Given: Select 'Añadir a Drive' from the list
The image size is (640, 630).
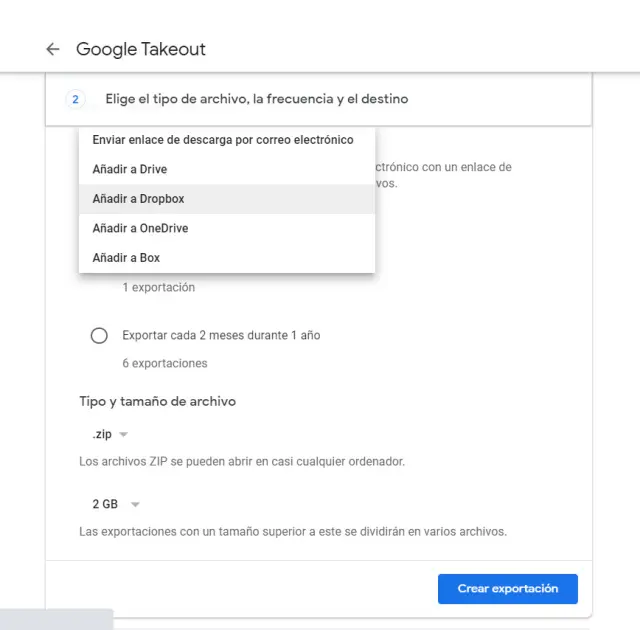Looking at the screenshot, I should click(129, 170).
